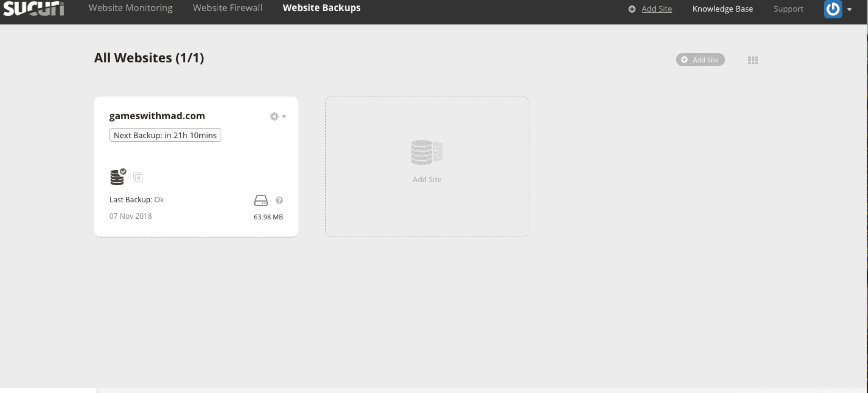Screen dimensions: 868x393
Task: Open gameswithmad.com site card
Action: 157,116
